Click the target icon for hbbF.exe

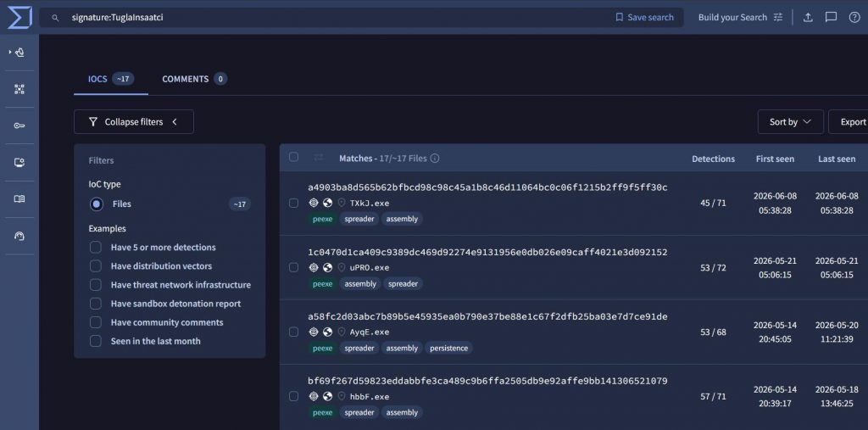point(314,396)
